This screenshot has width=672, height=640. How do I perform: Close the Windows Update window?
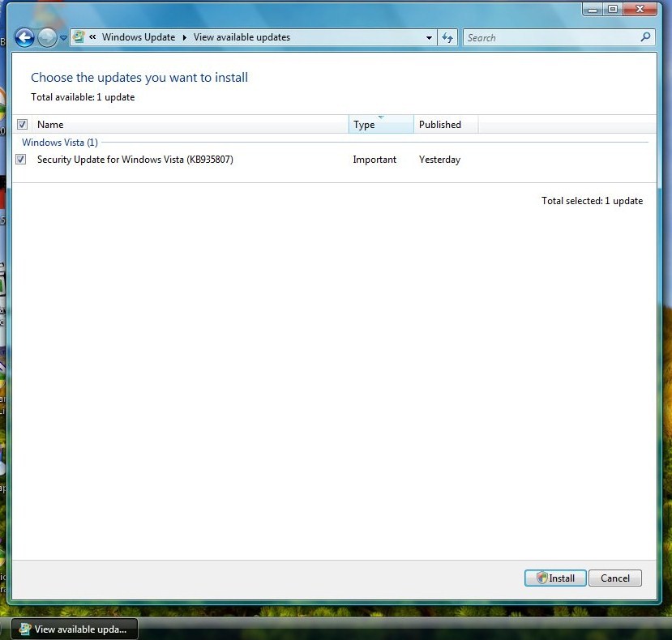(x=640, y=10)
